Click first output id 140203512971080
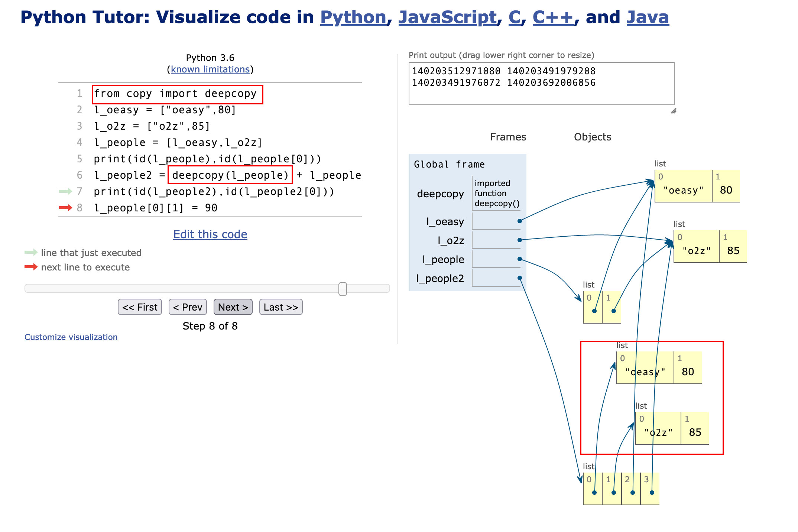The image size is (798, 532). coord(456,71)
